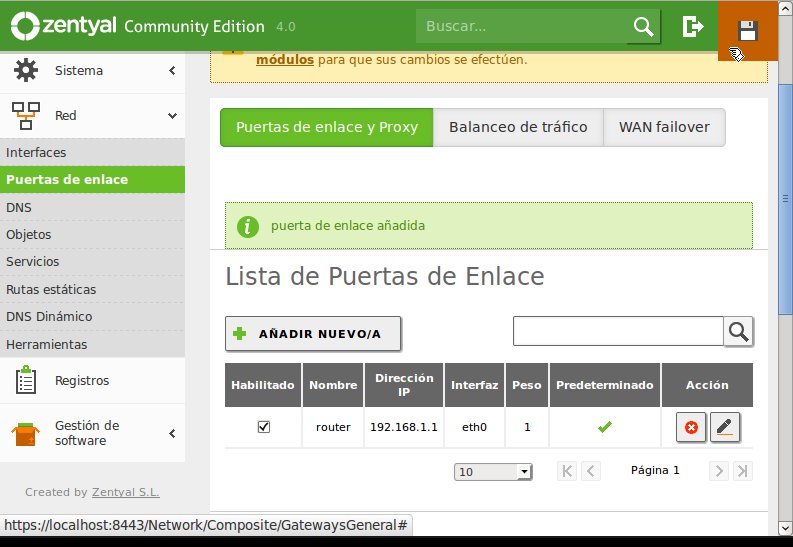Click the Página 1 label
The width and height of the screenshot is (793, 547).
pyautogui.click(x=655, y=470)
